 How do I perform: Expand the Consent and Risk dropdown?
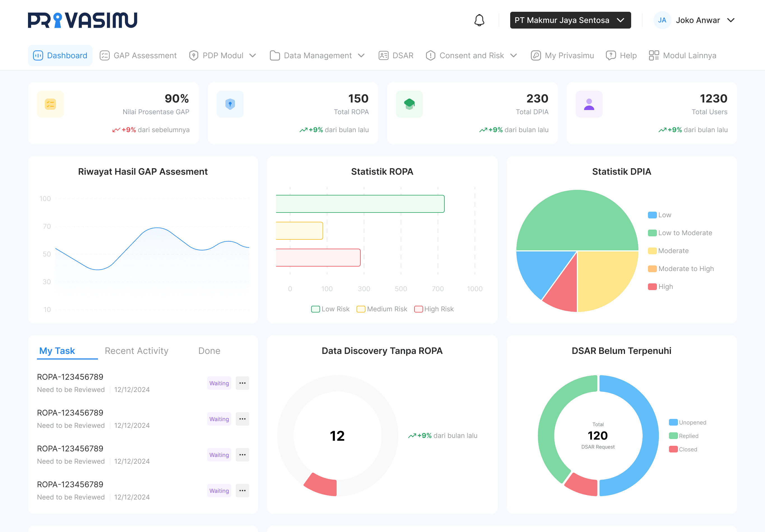click(x=514, y=55)
